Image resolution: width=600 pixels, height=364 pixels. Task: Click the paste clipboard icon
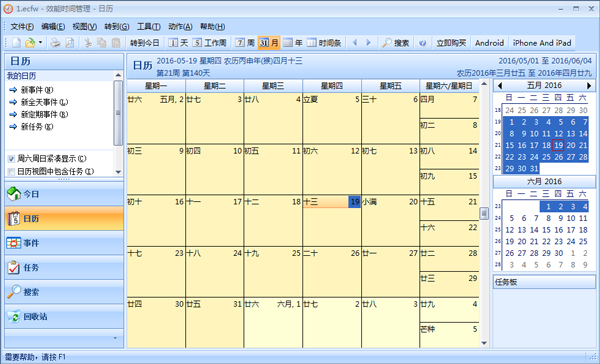116,43
